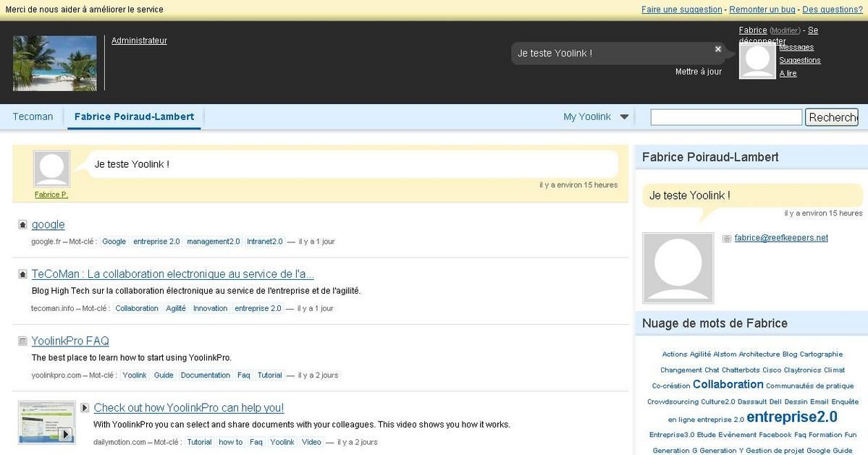
Task: Open the 'Des questions?' link
Action: [833, 9]
